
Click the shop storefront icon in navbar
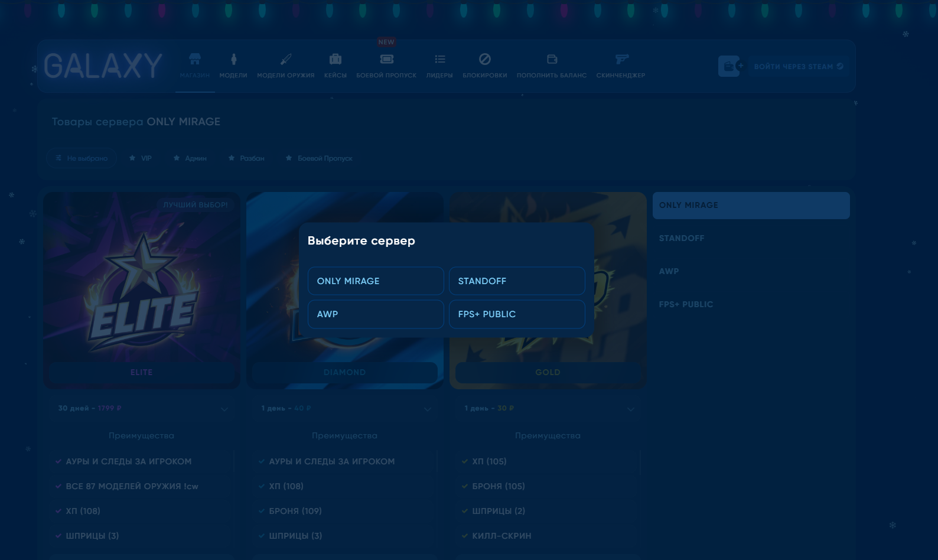[195, 59]
